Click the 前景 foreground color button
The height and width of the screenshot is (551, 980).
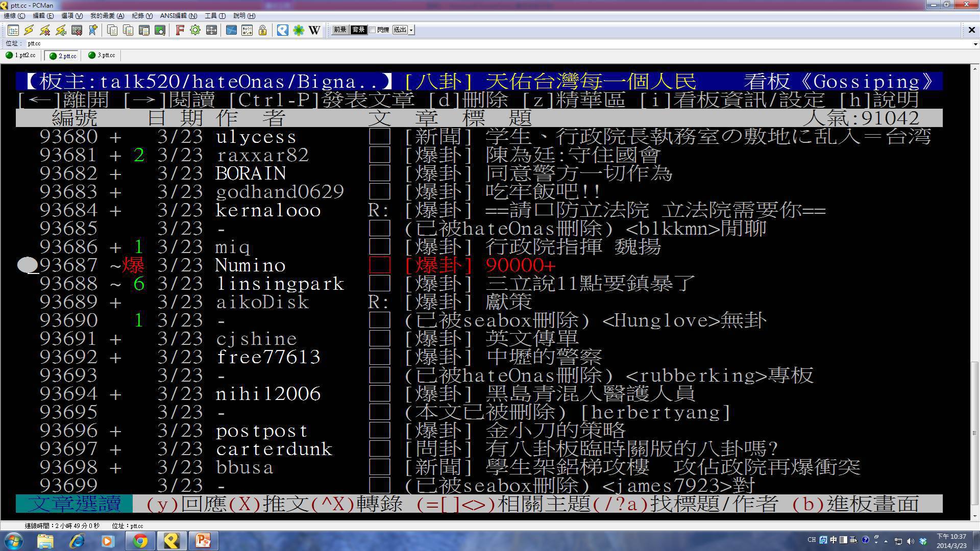coord(340,30)
